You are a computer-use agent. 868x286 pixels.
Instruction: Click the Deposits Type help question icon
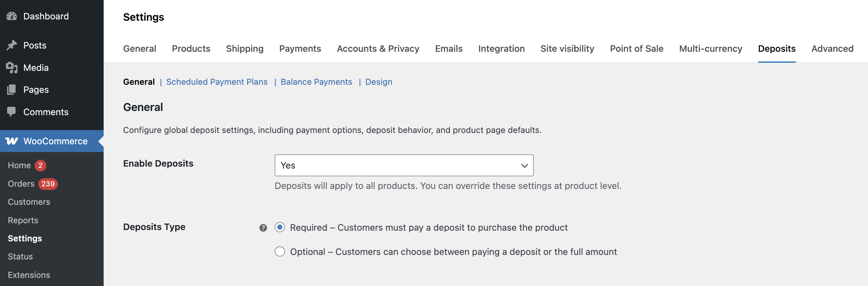(263, 228)
